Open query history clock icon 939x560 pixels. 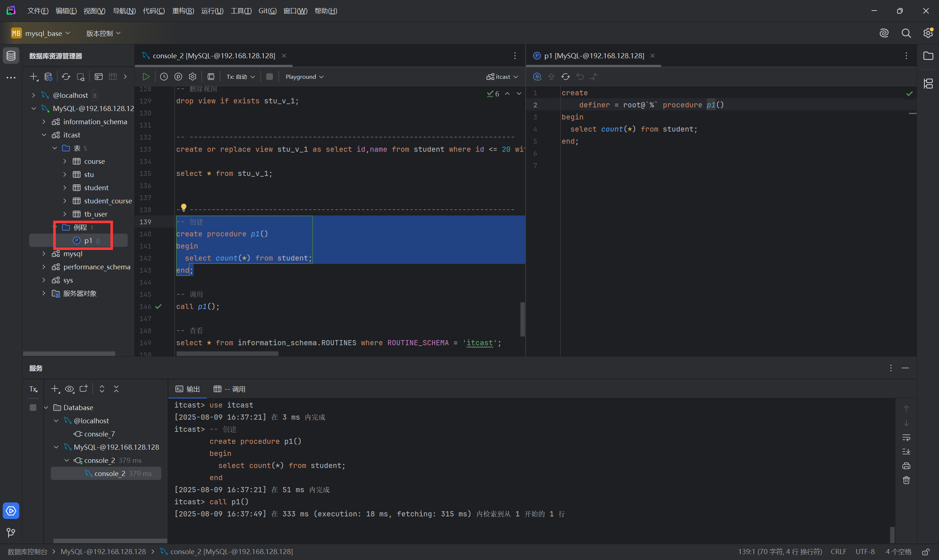coord(164,77)
